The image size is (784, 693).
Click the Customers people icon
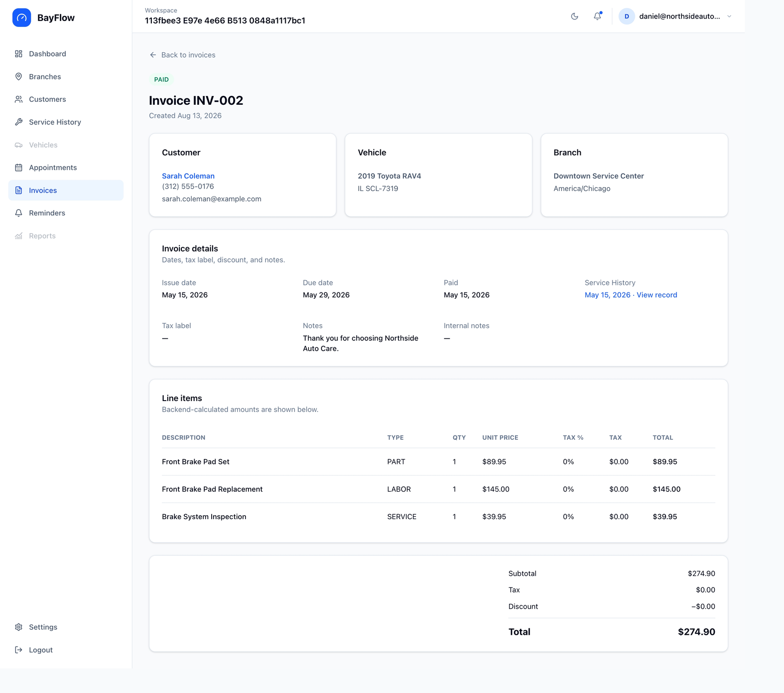tap(19, 99)
